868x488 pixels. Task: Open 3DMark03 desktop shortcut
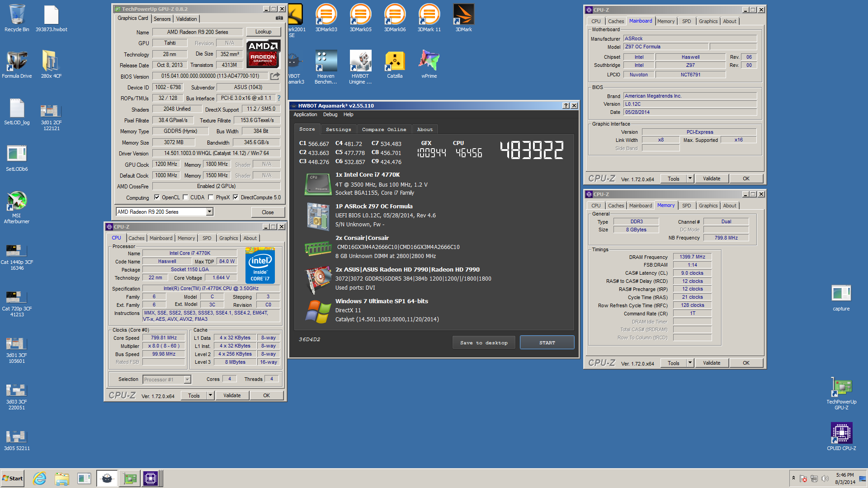tap(326, 18)
